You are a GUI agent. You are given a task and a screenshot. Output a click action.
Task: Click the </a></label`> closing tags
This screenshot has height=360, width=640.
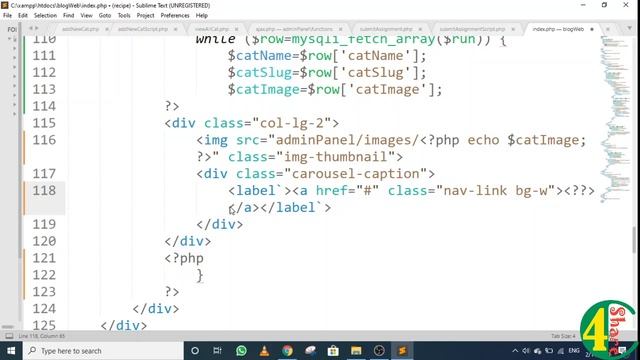click(x=280, y=208)
